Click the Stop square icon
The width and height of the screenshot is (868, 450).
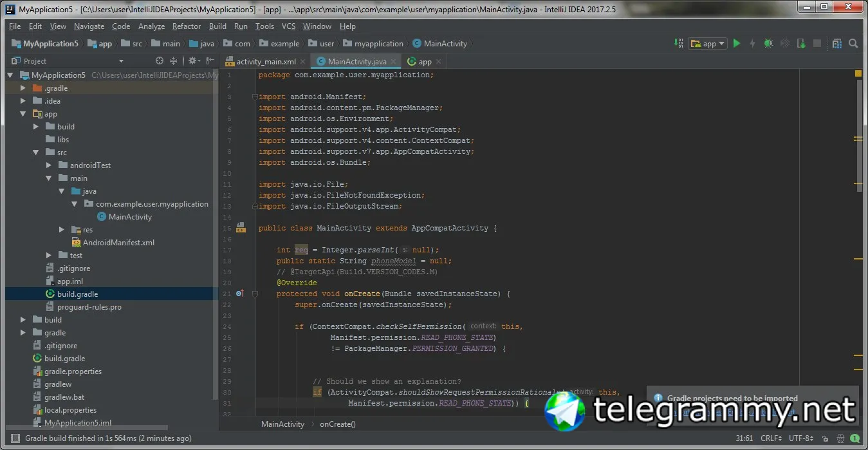click(x=817, y=44)
